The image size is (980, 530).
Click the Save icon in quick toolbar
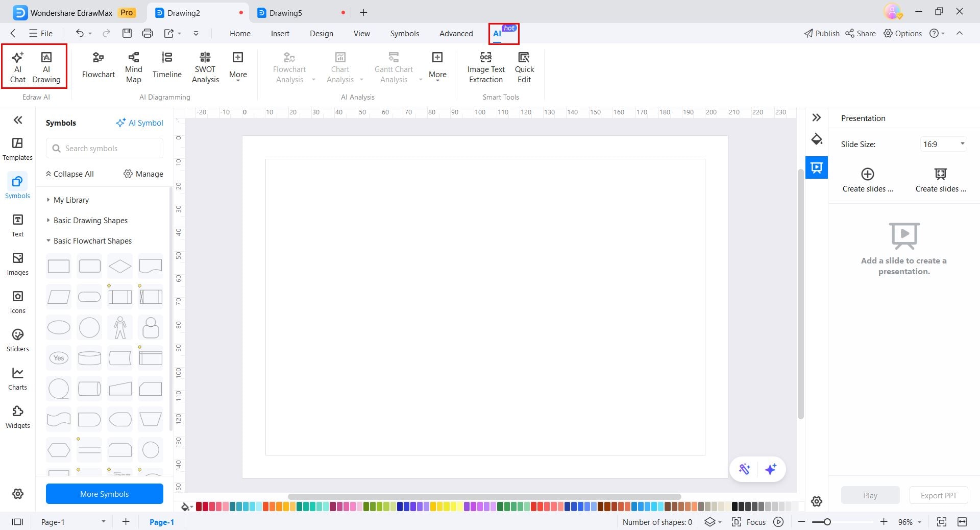pyautogui.click(x=127, y=33)
